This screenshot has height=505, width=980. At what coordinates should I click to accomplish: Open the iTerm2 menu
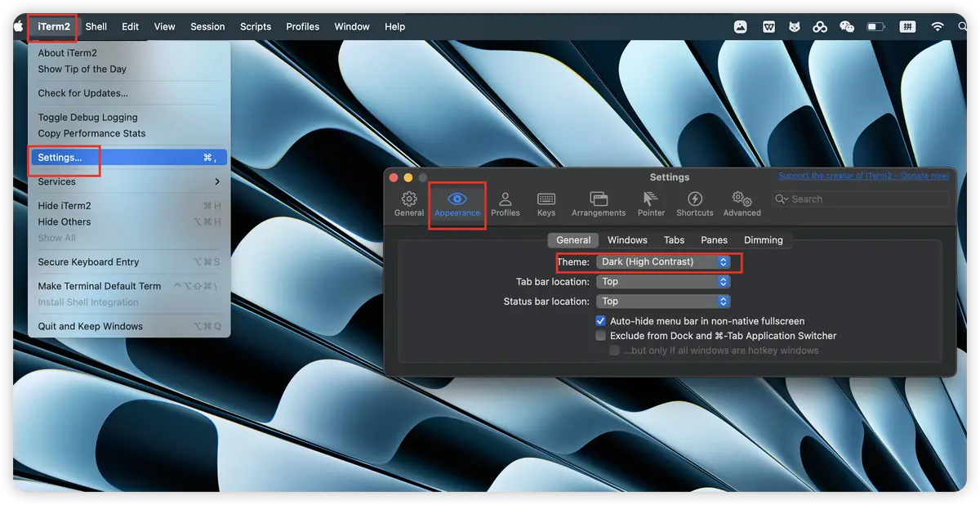click(x=54, y=26)
